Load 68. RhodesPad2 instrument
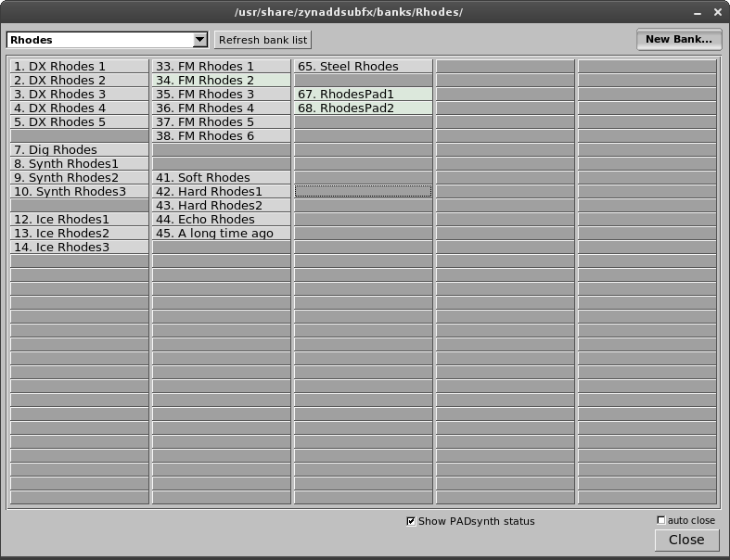 click(x=363, y=108)
